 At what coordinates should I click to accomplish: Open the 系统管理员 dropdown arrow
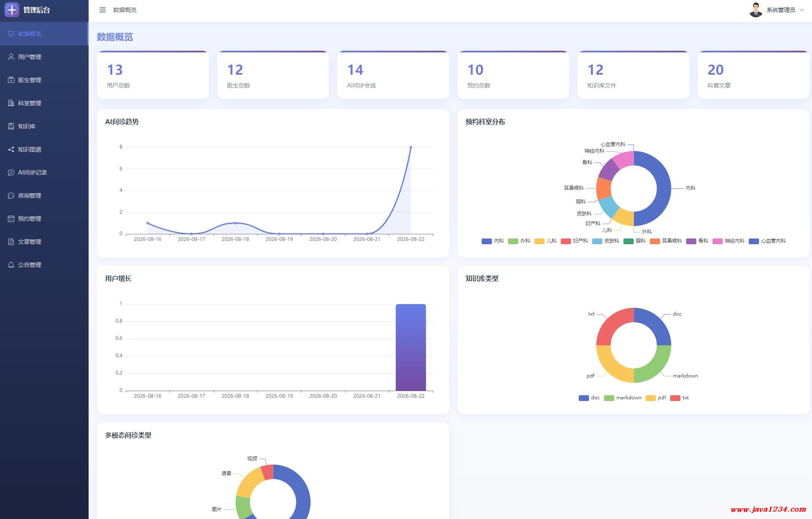[x=802, y=10]
